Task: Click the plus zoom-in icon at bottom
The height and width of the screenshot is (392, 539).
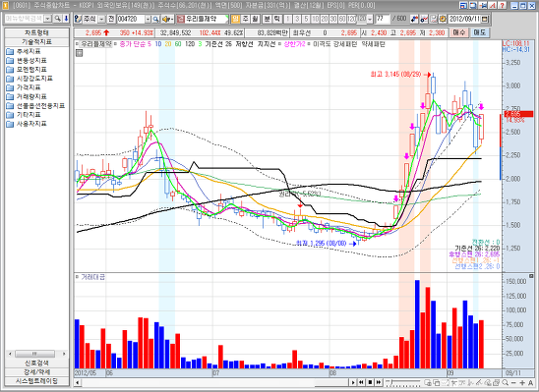Action: pos(522,382)
